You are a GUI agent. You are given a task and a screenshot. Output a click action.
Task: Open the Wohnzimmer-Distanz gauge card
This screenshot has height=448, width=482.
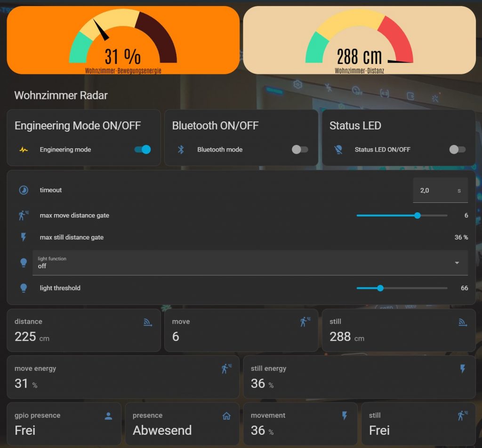pos(359,40)
